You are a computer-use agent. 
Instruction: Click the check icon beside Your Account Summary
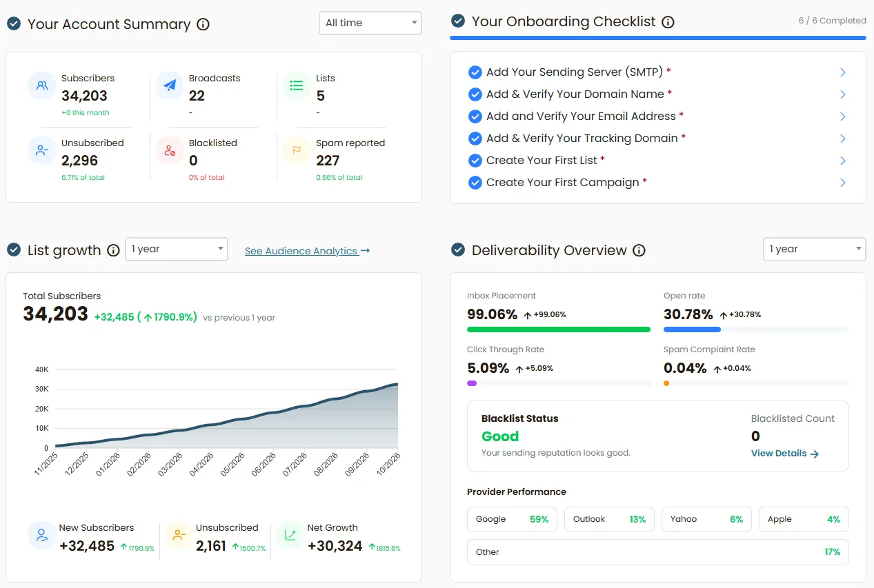click(x=13, y=24)
